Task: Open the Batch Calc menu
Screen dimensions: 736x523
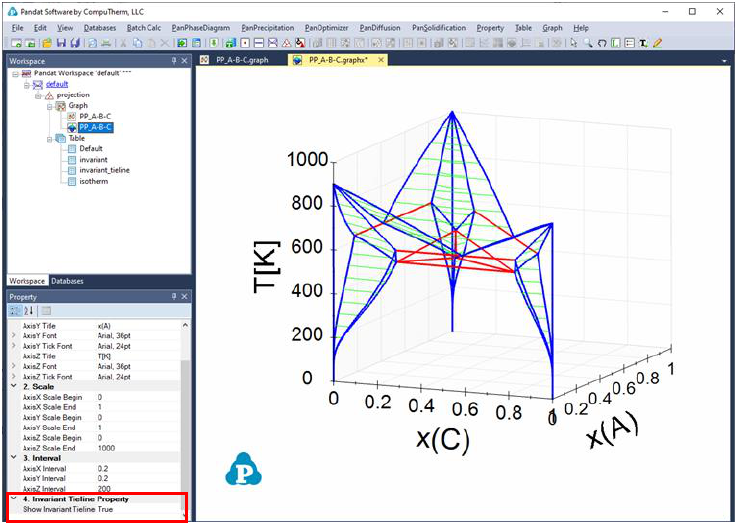Action: click(x=144, y=28)
